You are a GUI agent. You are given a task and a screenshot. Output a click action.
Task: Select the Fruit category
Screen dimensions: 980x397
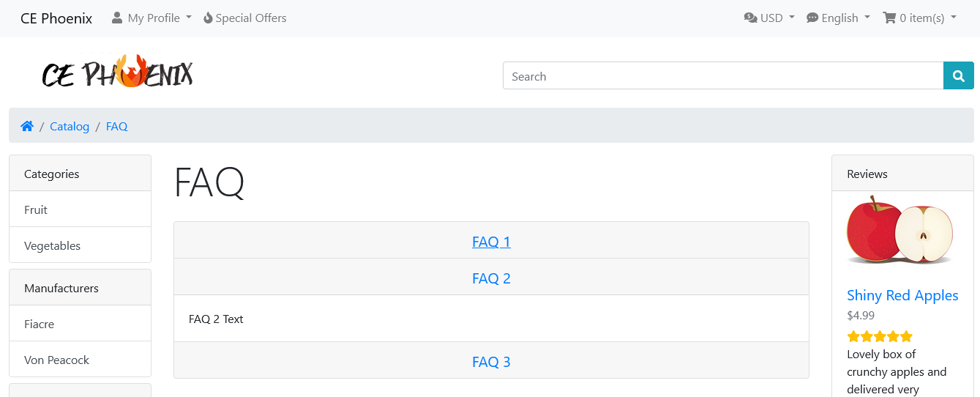click(80, 209)
